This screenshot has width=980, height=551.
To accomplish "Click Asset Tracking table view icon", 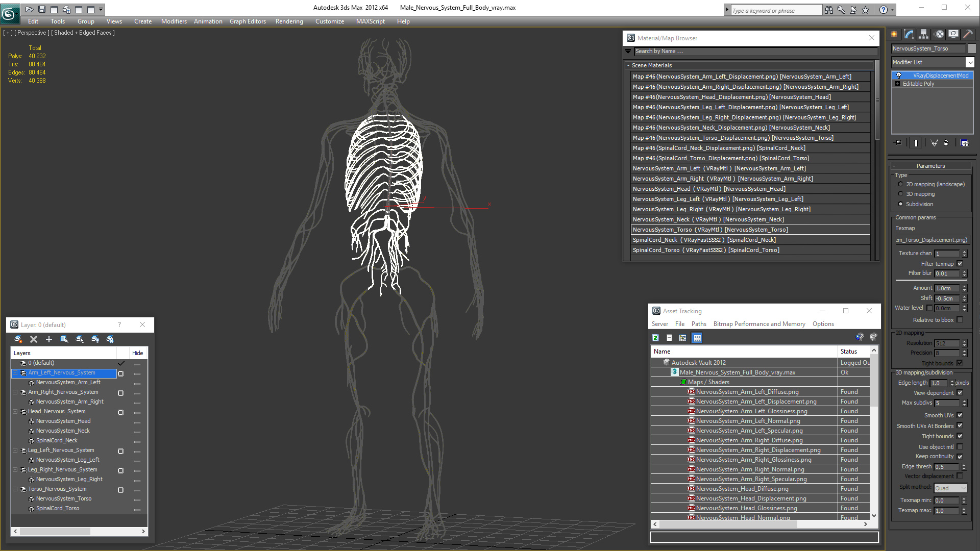I will pos(697,338).
